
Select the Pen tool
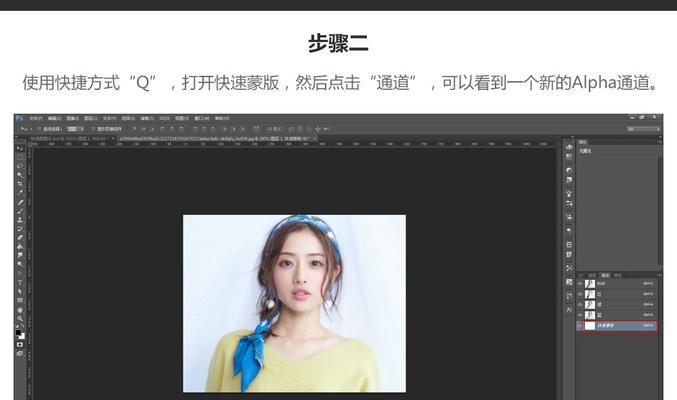[x=20, y=273]
